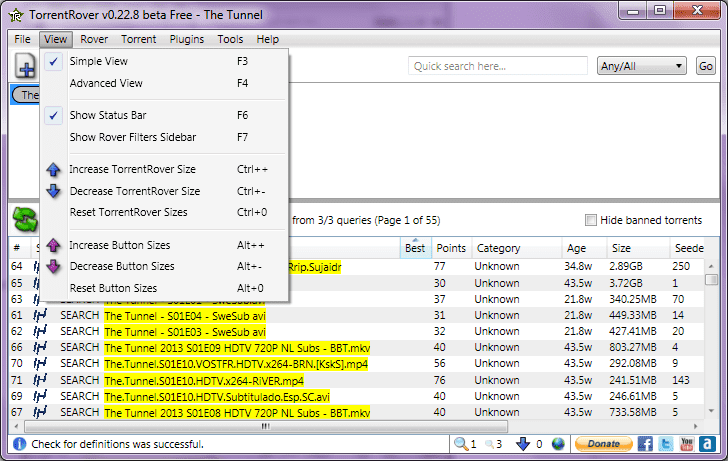Image resolution: width=728 pixels, height=461 pixels.
Task: Click the tracker icon in row 66
Action: coord(40,348)
